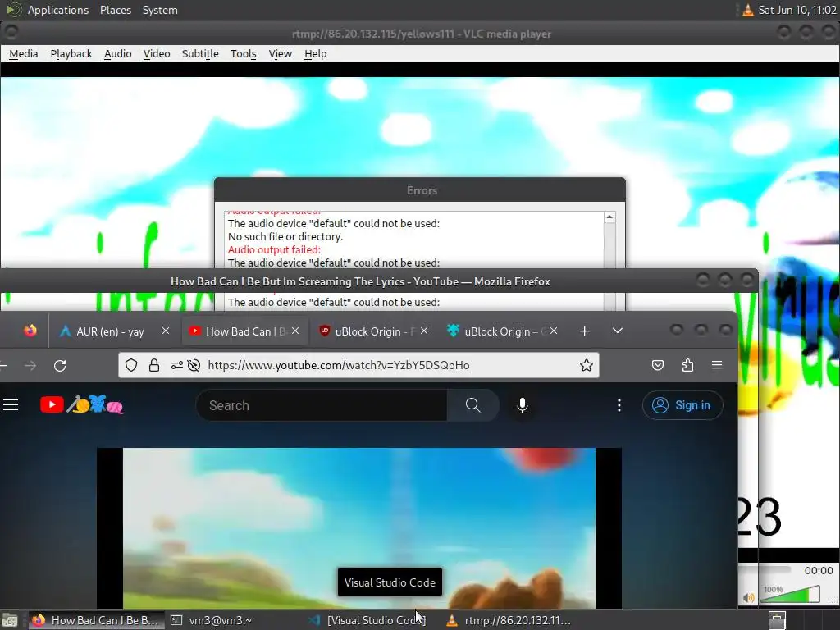The image size is (840, 630).
Task: Open the site permissions icon in address bar
Action: tap(177, 365)
